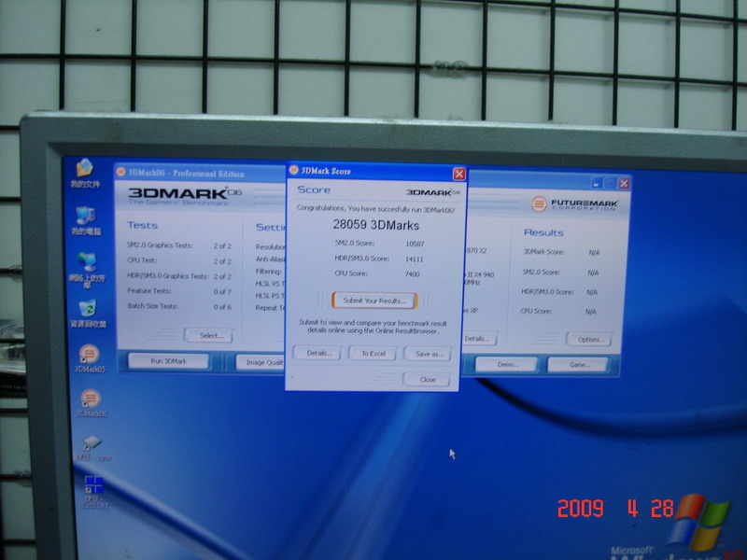Click the CPU Score value 7400
This screenshot has width=747, height=560.
[x=412, y=273]
